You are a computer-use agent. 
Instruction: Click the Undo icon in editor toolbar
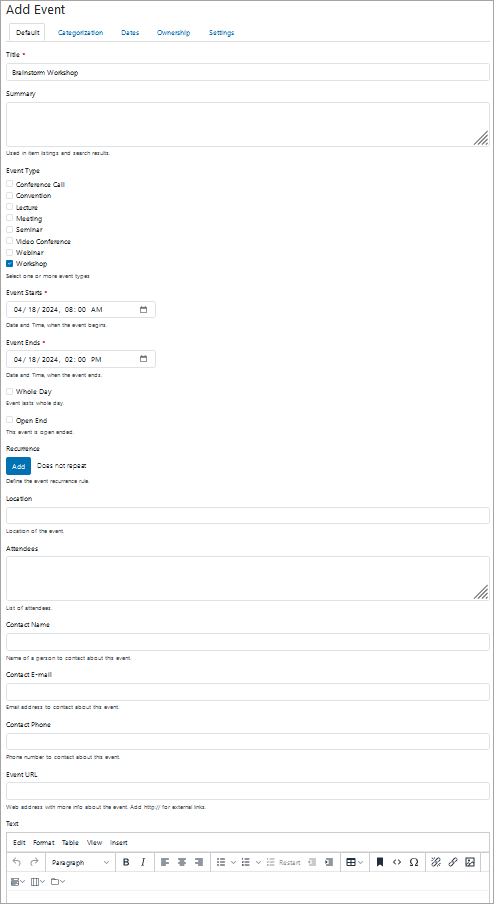16,862
